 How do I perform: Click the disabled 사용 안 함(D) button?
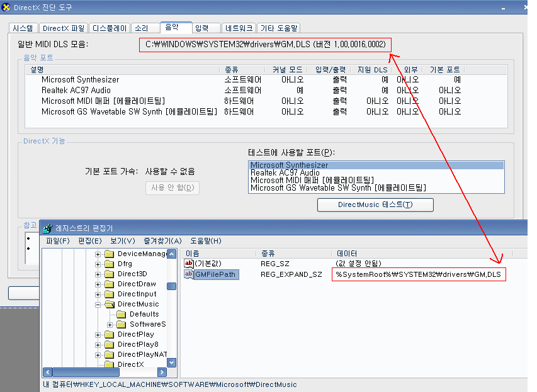point(172,188)
